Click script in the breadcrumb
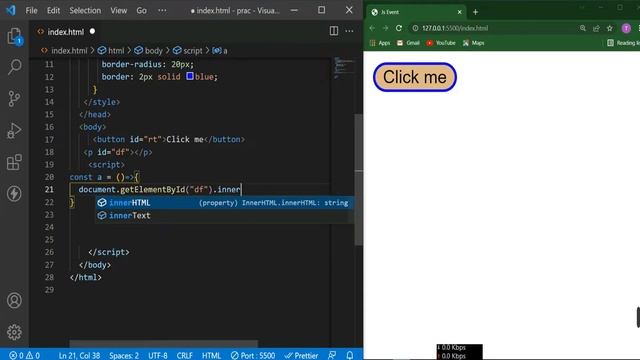 point(193,51)
